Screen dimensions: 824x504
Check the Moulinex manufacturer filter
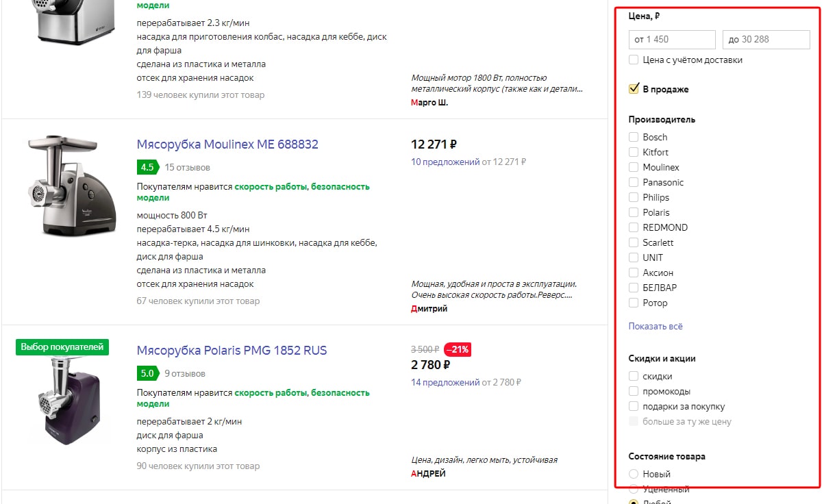click(x=634, y=167)
